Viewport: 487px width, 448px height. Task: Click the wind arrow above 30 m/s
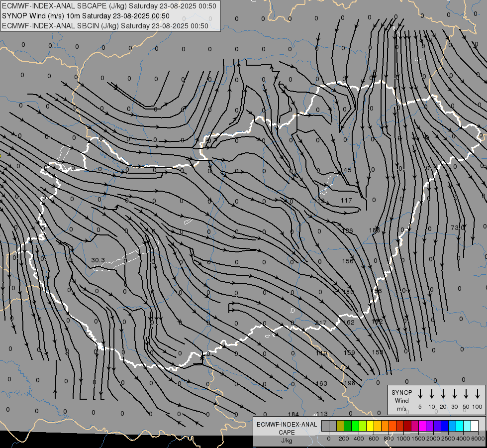[454, 394]
